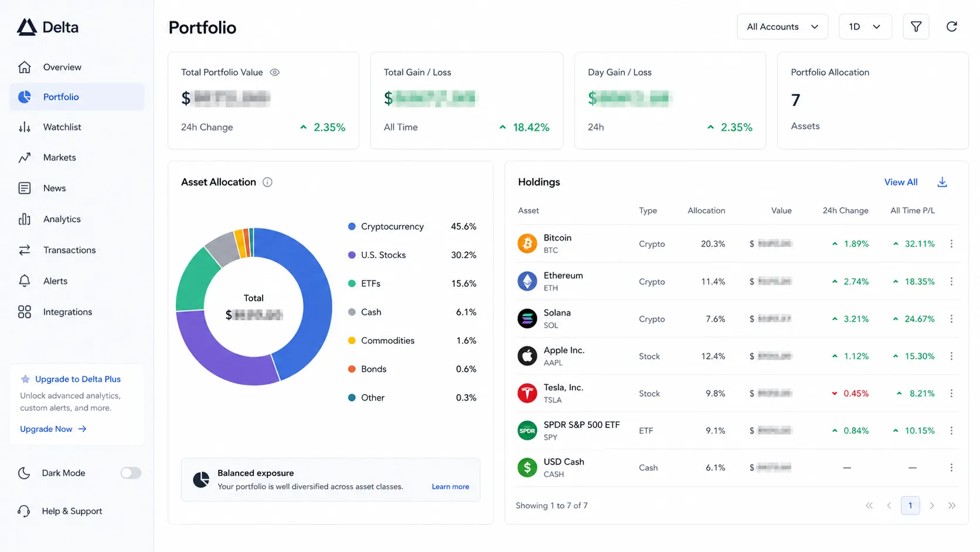Screen dimensions: 980x552
Task: Click the Commodities 1.6% legend row
Action: pyautogui.click(x=412, y=341)
